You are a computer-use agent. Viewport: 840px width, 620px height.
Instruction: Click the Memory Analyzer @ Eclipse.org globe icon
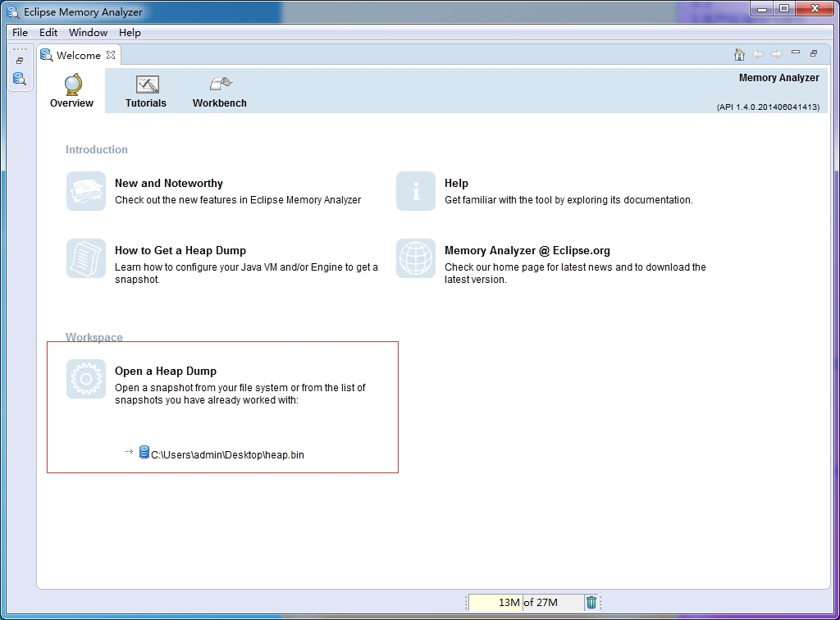pos(416,258)
